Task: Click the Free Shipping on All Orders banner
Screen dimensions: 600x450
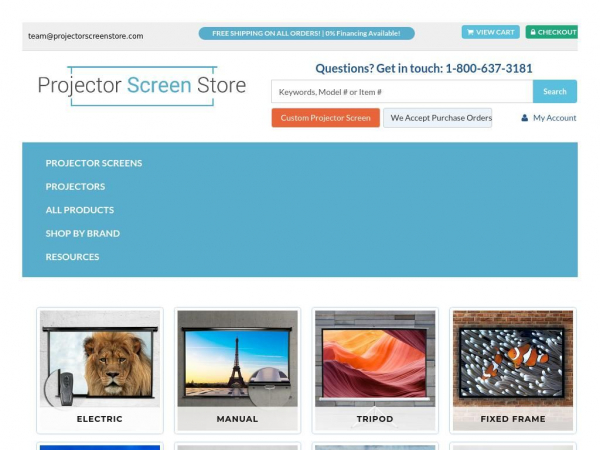Action: pyautogui.click(x=307, y=33)
